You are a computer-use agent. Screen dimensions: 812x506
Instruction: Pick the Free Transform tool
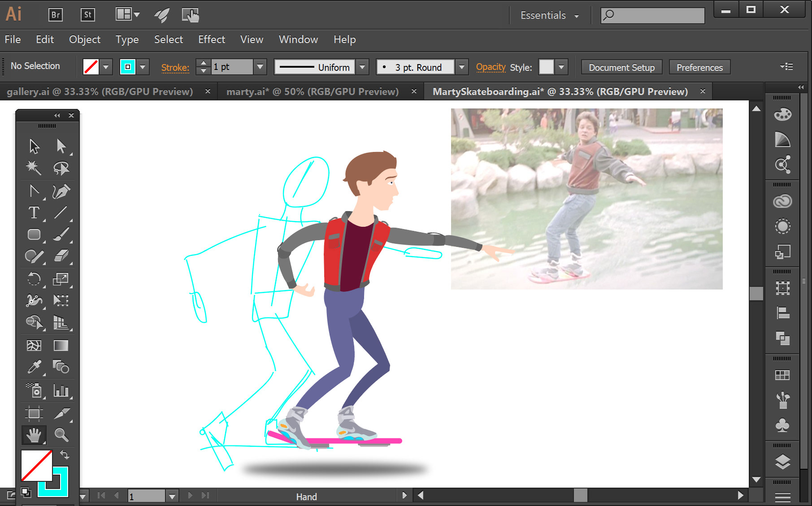[61, 300]
